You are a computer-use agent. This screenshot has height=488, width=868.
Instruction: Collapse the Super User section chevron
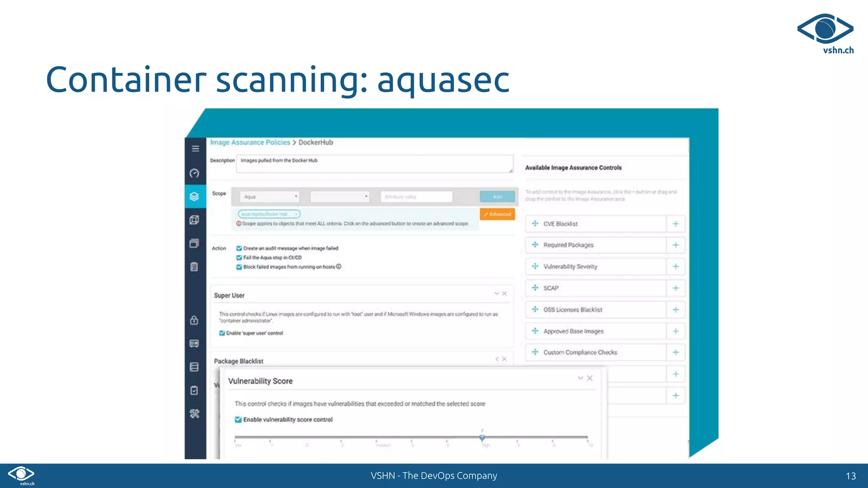496,293
